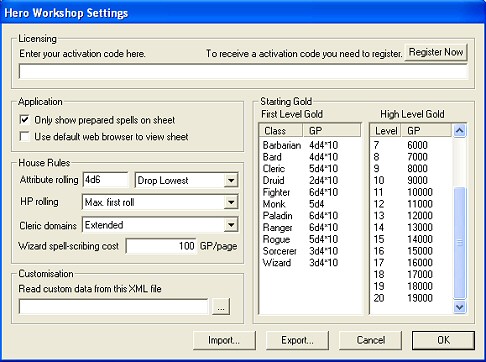Image resolution: width=486 pixels, height=362 pixels.
Task: Click the 10000 GP value
Action: coord(420,192)
